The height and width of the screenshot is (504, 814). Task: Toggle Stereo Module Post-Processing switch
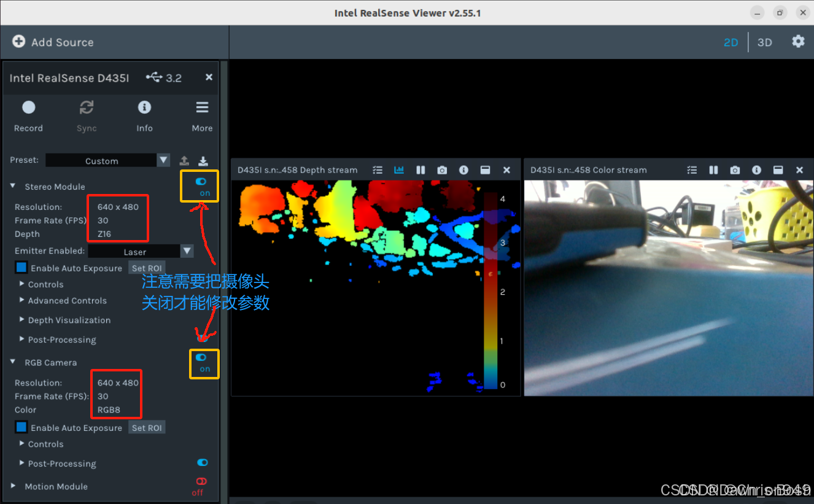click(201, 338)
